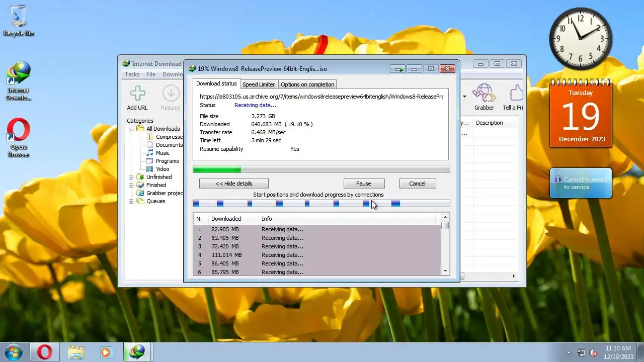This screenshot has width=644, height=362.
Task: Select the All Downloads category
Action: point(163,129)
